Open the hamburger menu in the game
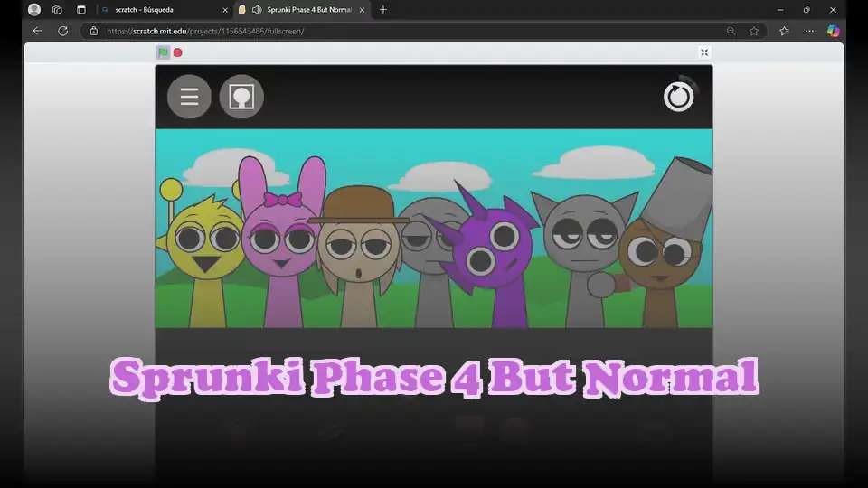The image size is (868, 488). click(189, 97)
